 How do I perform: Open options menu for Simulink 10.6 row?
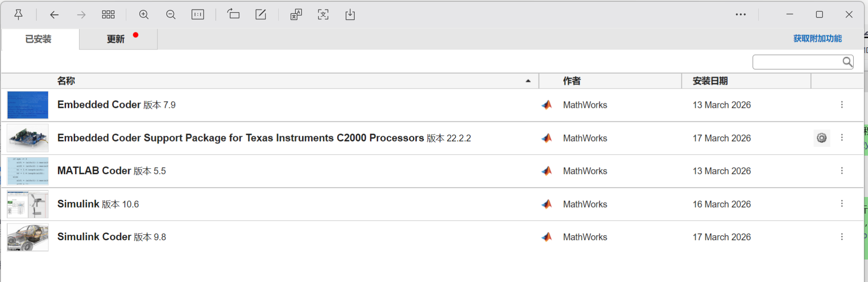(x=842, y=204)
